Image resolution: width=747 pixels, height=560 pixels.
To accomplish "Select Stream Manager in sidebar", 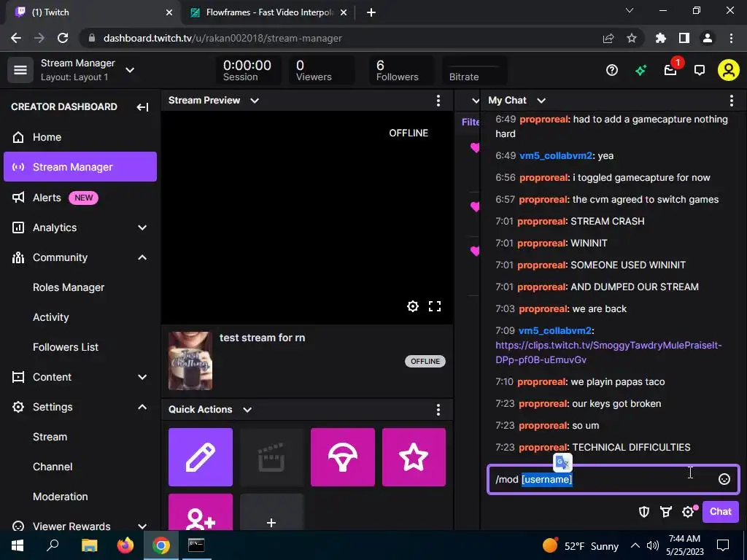I will point(80,167).
